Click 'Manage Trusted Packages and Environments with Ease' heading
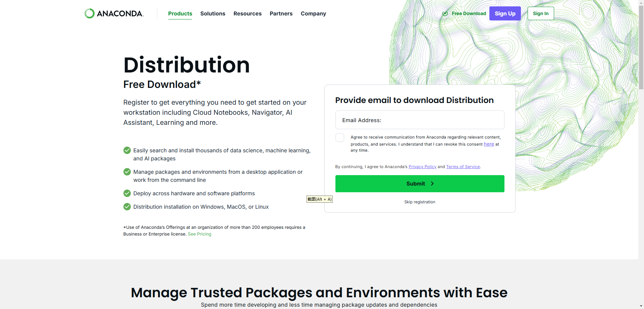 point(319,293)
